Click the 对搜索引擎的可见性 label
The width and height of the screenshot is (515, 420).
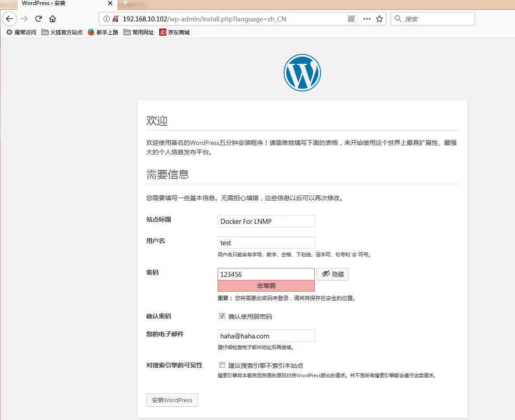pyautogui.click(x=174, y=365)
